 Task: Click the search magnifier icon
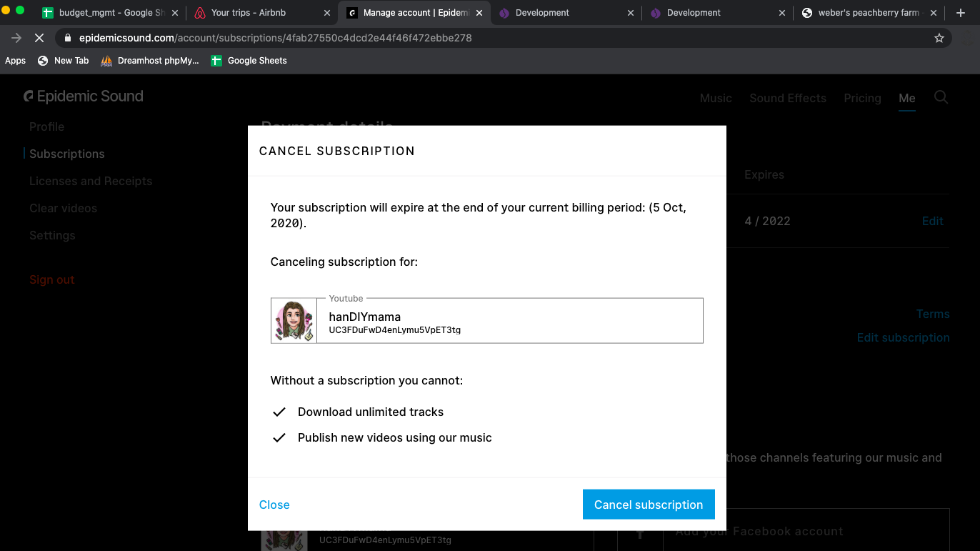pos(941,98)
